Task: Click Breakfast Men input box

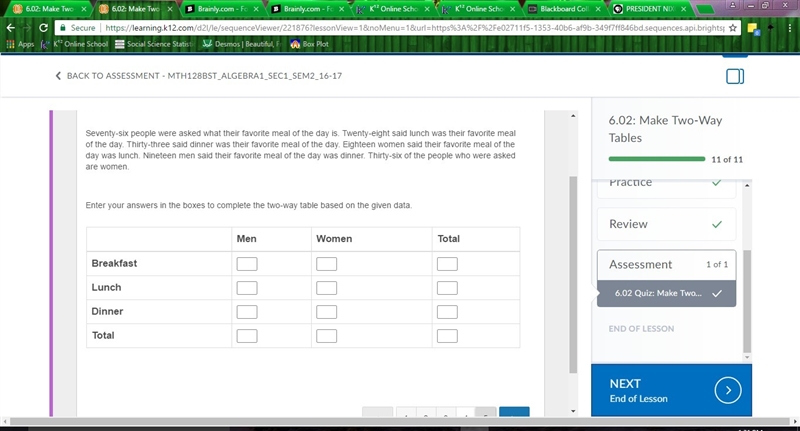Action: tap(247, 264)
